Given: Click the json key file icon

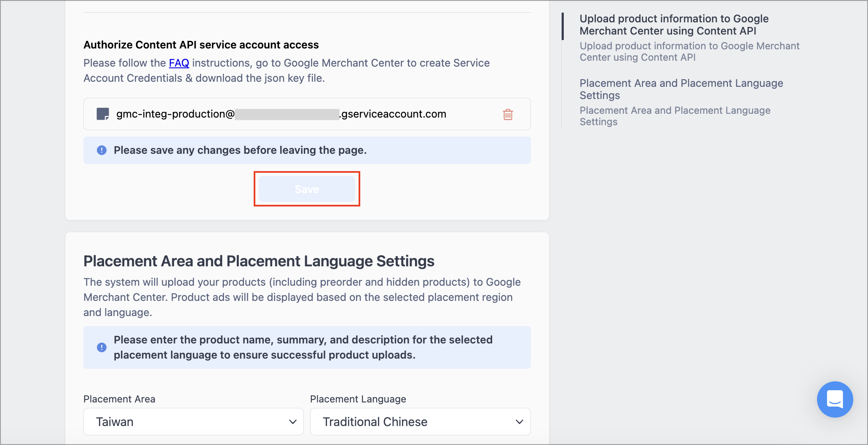Looking at the screenshot, I should click(103, 114).
